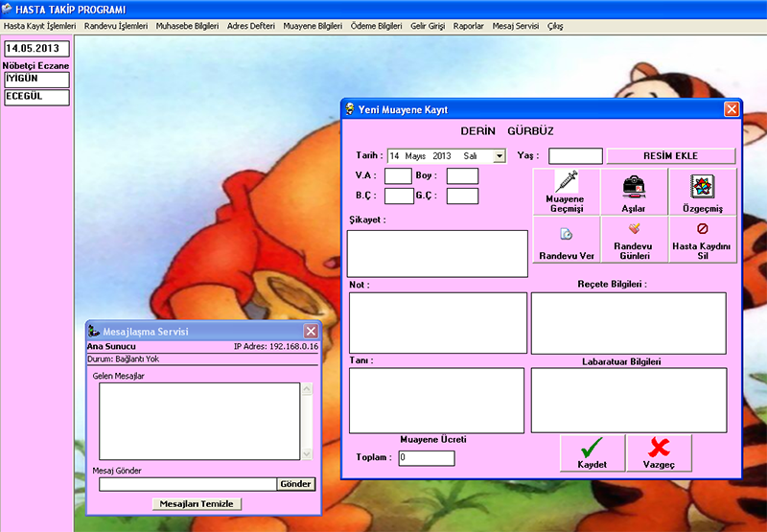
Task: Close the Yeni Muayene Kayıt window
Action: [732, 109]
